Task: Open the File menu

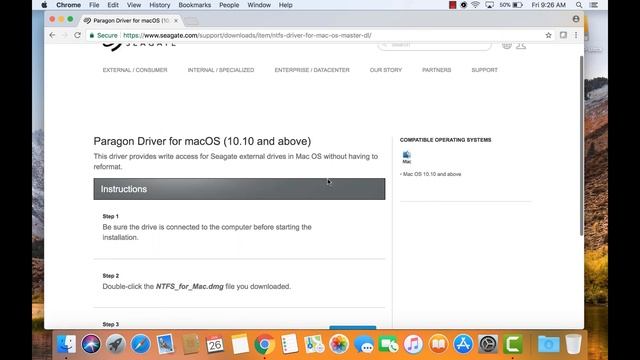Action: tap(94, 5)
